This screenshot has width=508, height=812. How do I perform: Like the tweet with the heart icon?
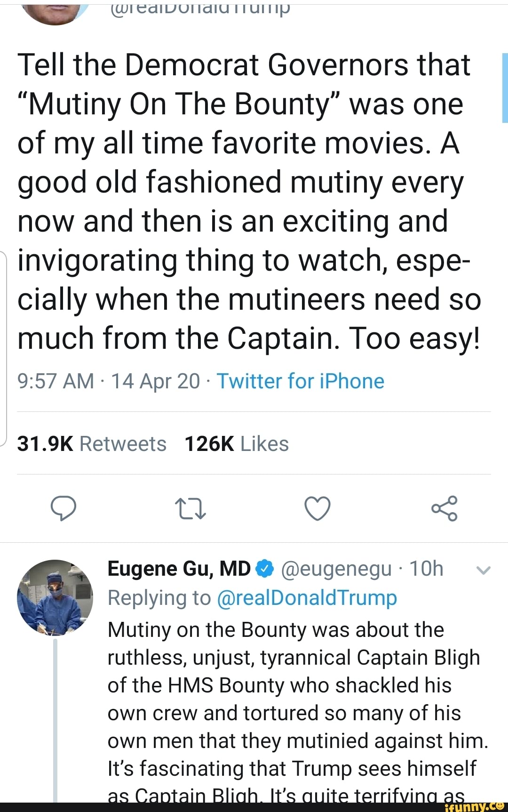pyautogui.click(x=317, y=508)
